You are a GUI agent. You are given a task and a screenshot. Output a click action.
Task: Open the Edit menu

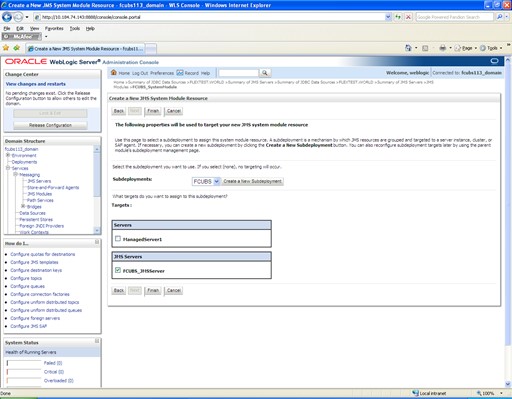(20, 29)
